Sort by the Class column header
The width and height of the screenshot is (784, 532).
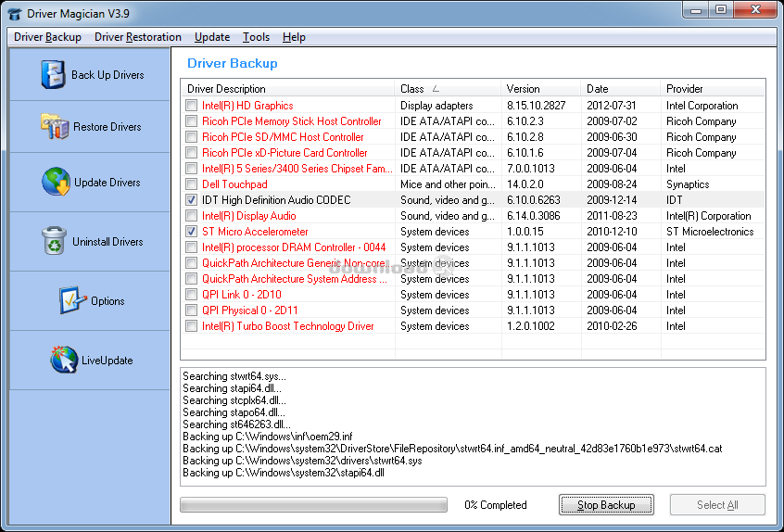448,88
